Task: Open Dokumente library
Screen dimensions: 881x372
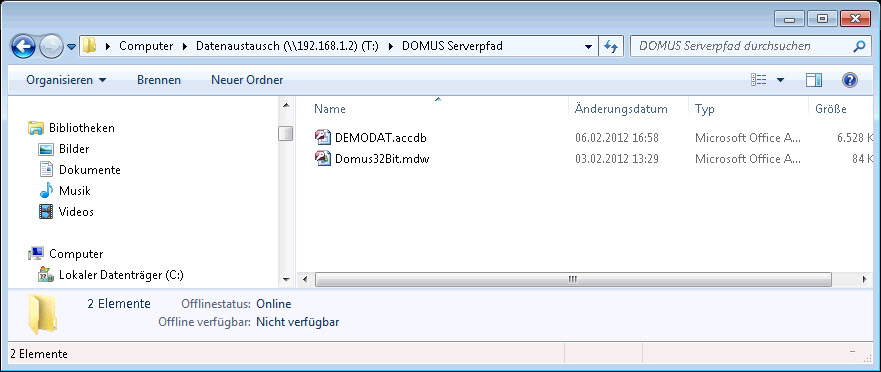Action: [x=89, y=170]
